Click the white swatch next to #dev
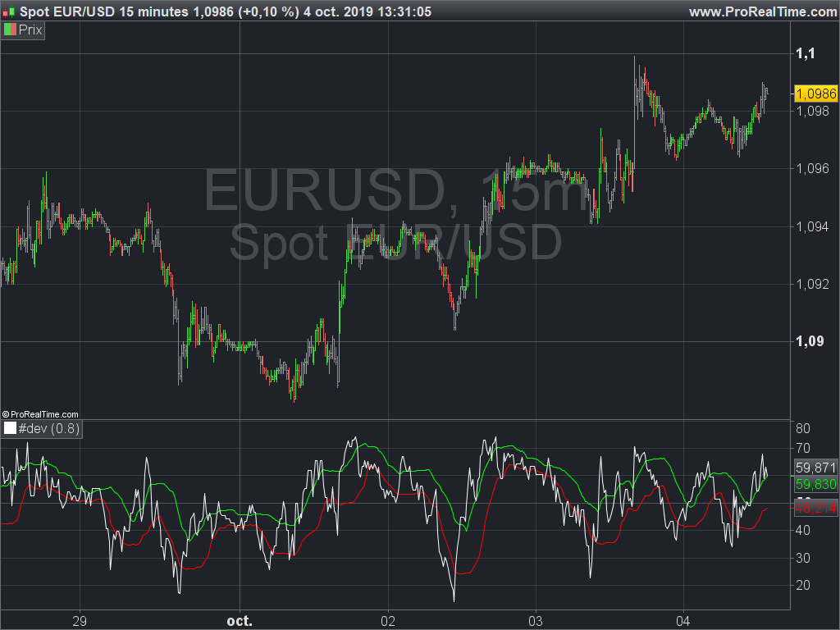 coord(10,428)
